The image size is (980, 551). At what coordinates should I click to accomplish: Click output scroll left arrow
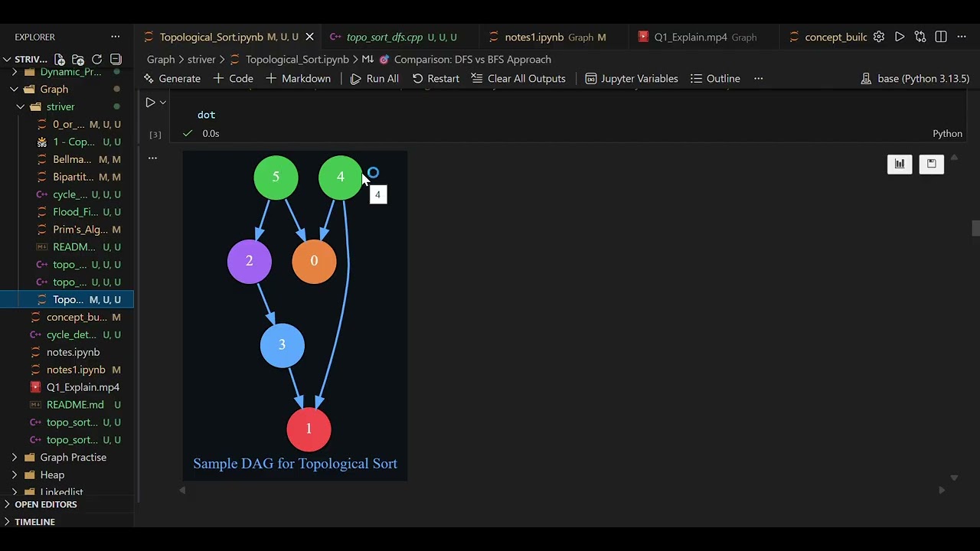click(x=182, y=491)
